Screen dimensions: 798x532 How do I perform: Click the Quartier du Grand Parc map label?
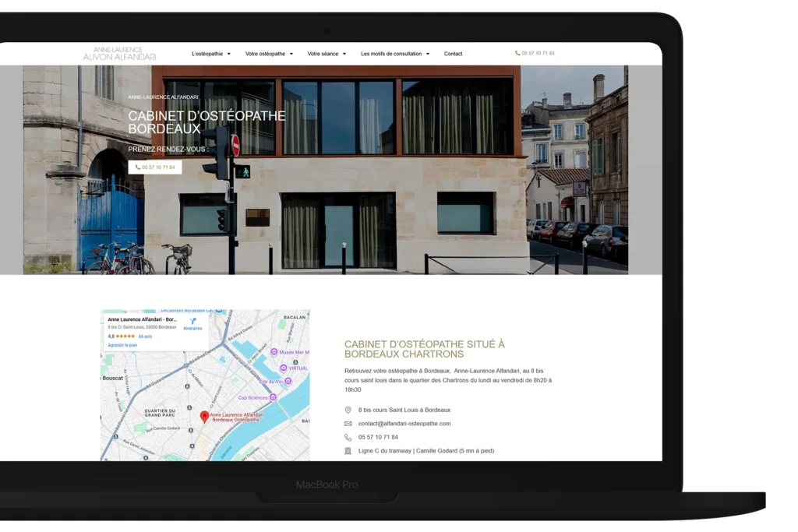pyautogui.click(x=160, y=413)
